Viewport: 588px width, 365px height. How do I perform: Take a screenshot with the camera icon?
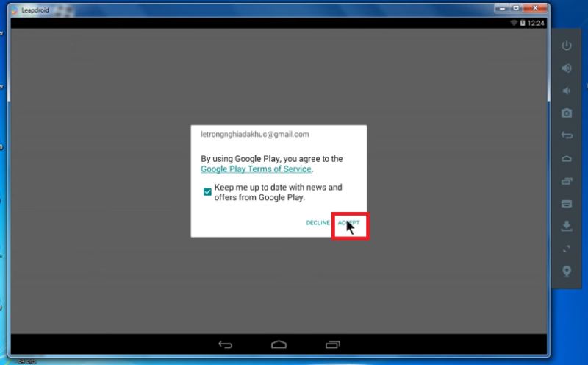coord(566,113)
